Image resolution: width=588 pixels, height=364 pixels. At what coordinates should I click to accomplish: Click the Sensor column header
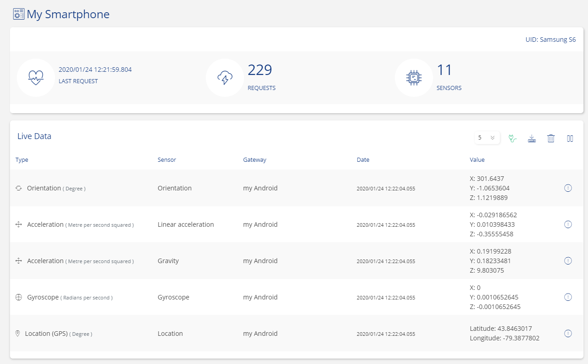(x=167, y=160)
